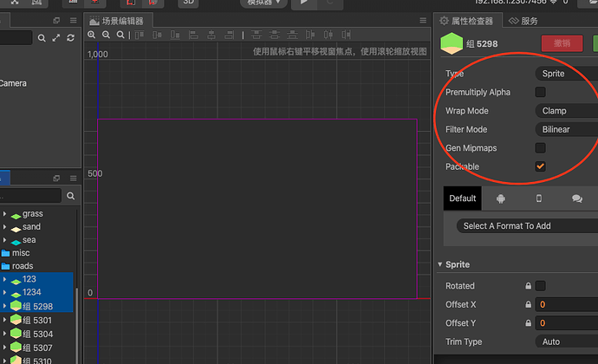This screenshot has width=598, height=364.
Task: Refresh the hierarchy panel
Action: coord(70,38)
